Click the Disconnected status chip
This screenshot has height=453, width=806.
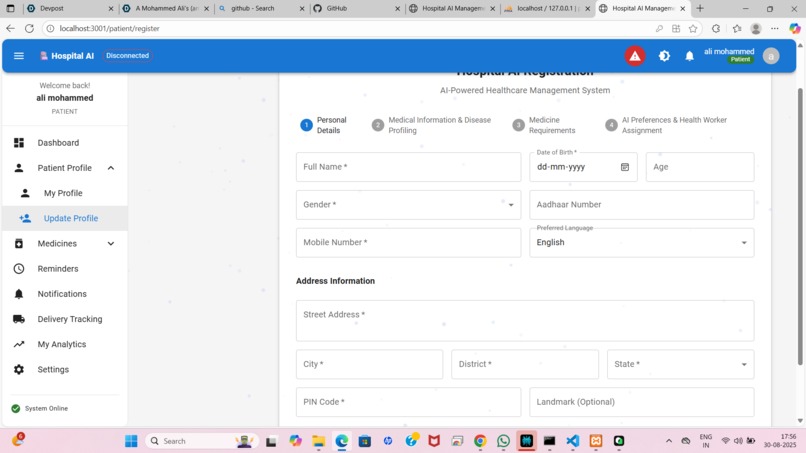(x=127, y=56)
